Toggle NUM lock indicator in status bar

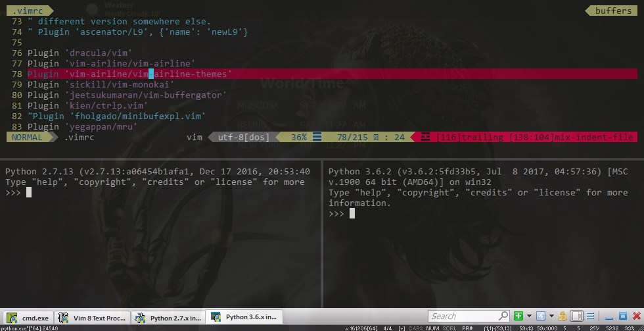(x=432, y=328)
